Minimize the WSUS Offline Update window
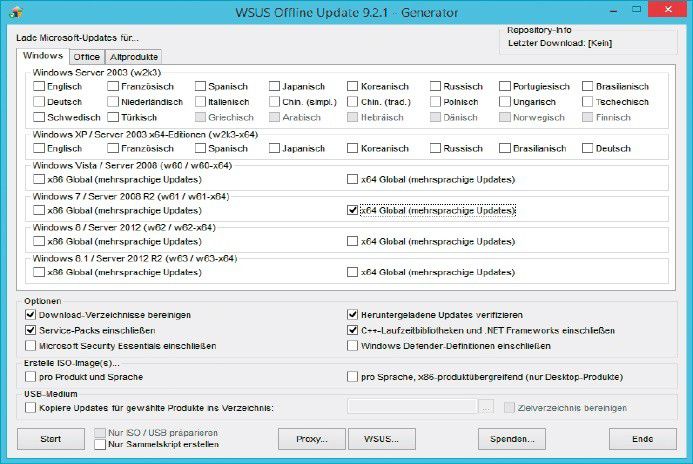Screen dimensions: 693x464 click(613, 11)
